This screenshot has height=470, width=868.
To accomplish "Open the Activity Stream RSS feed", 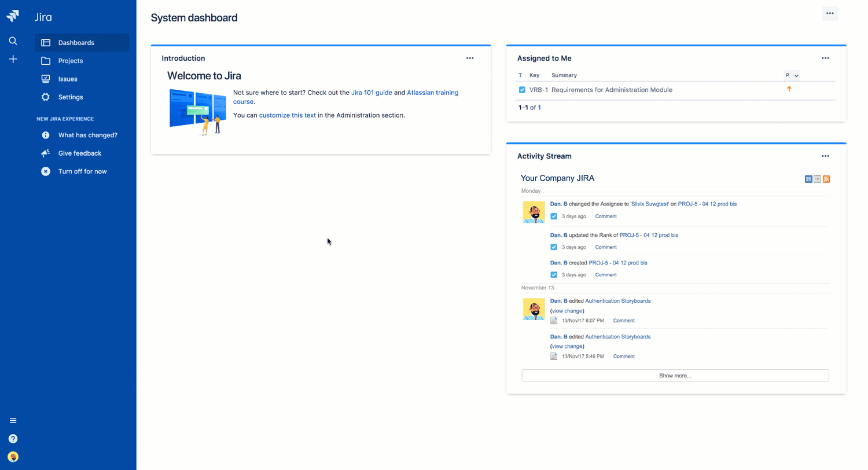I will pyautogui.click(x=826, y=179).
